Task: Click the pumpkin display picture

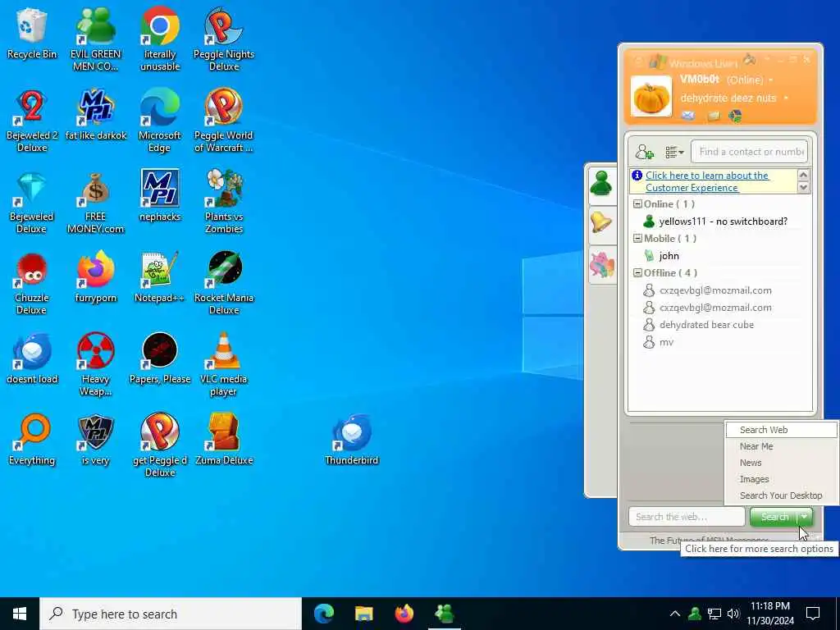Action: click(651, 97)
